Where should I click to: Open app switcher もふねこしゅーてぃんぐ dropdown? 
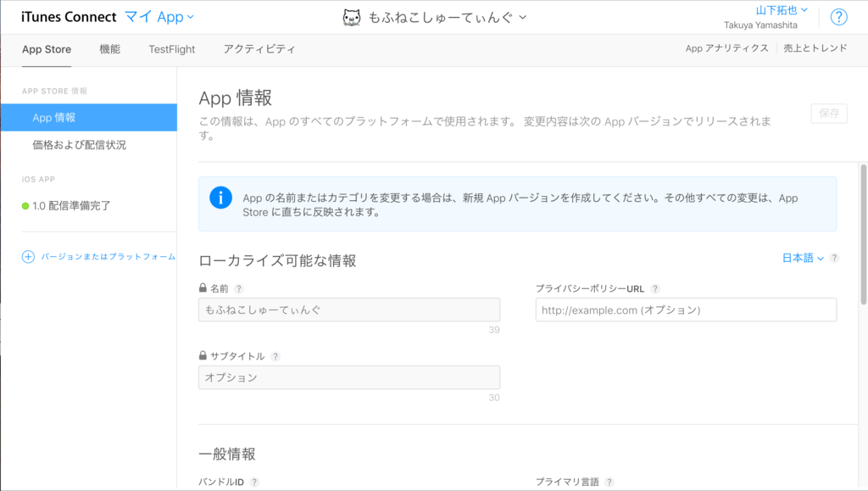[x=448, y=18]
